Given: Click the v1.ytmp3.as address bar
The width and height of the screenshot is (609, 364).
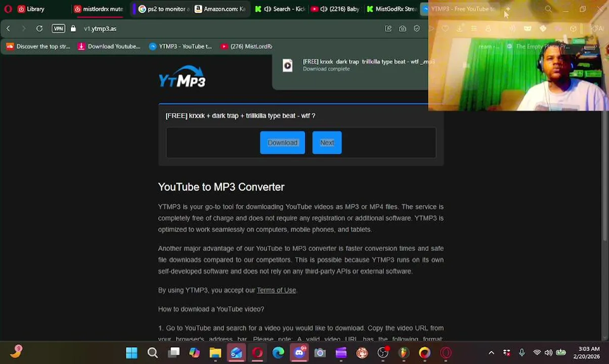Looking at the screenshot, I should [x=100, y=29].
